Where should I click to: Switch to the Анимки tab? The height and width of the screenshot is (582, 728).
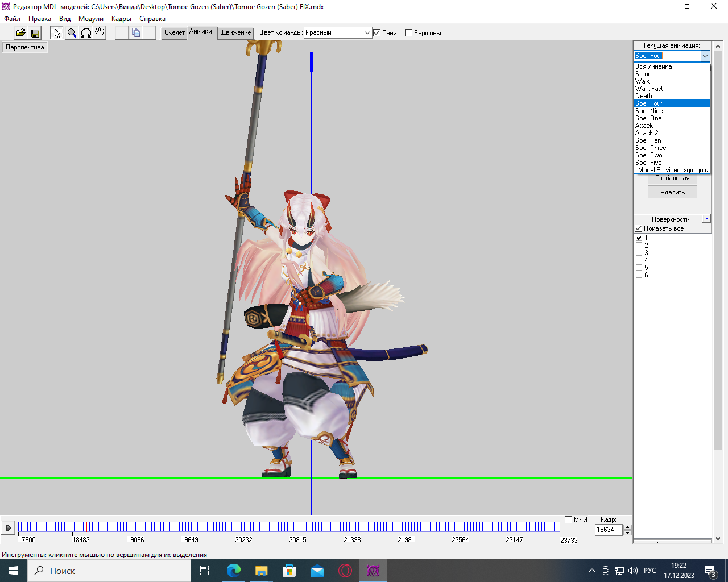[x=201, y=32]
